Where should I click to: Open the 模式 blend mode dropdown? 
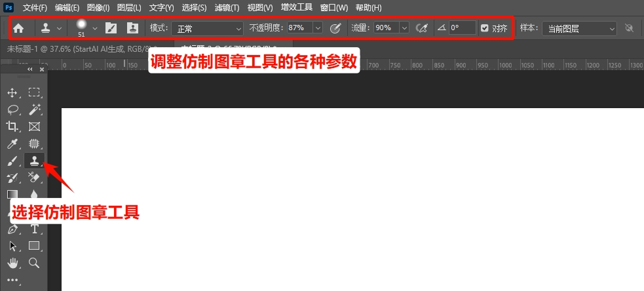point(208,28)
